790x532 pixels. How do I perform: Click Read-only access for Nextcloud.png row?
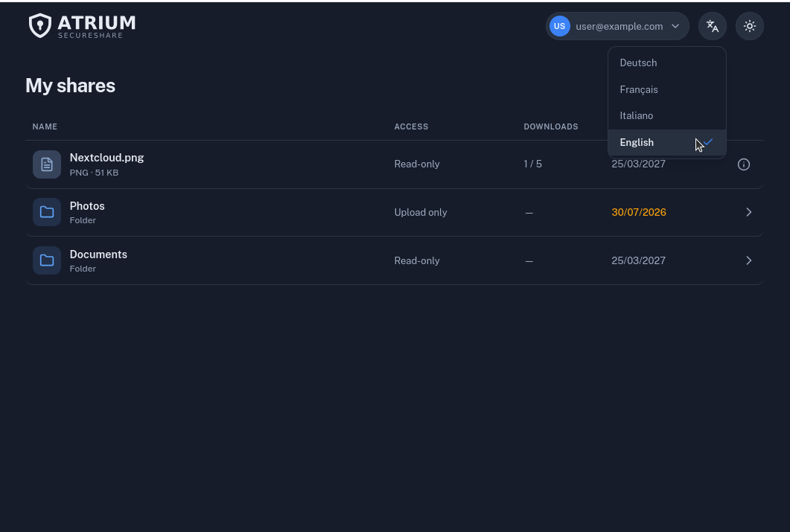417,164
